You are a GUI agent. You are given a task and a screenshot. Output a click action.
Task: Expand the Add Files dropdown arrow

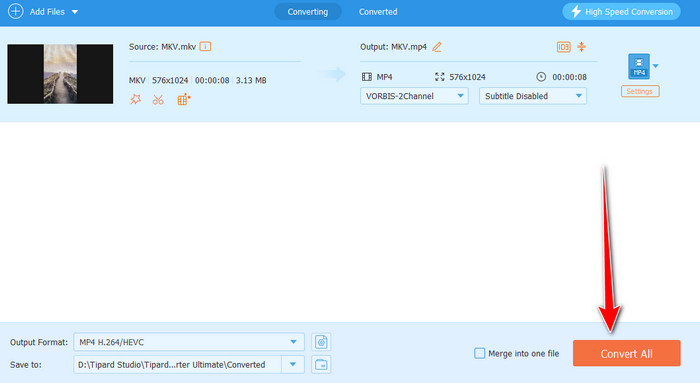pyautogui.click(x=75, y=12)
